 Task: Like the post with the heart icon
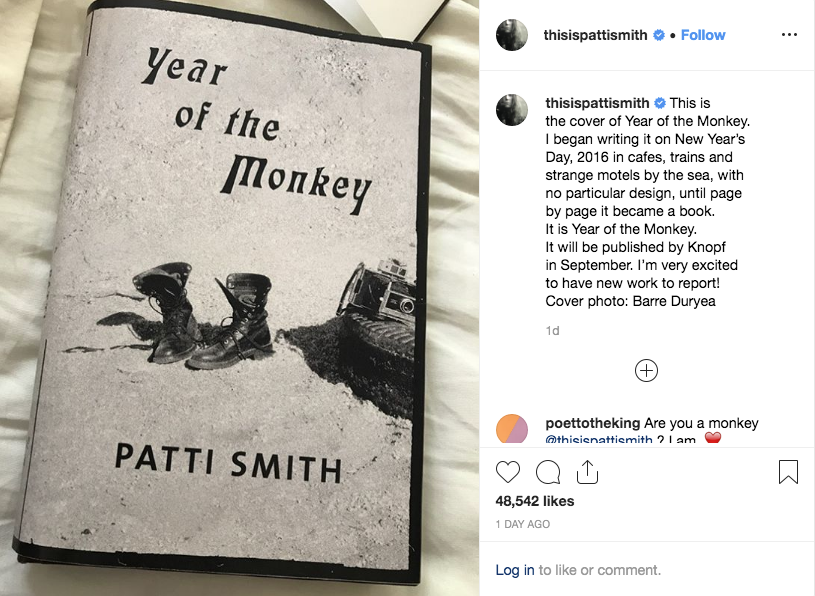(508, 471)
